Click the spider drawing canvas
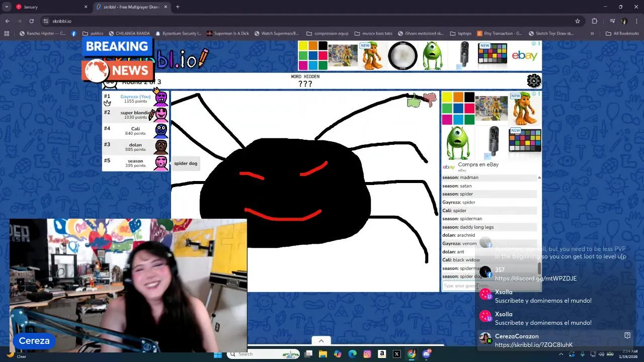This screenshot has width=644, height=362. click(x=305, y=191)
